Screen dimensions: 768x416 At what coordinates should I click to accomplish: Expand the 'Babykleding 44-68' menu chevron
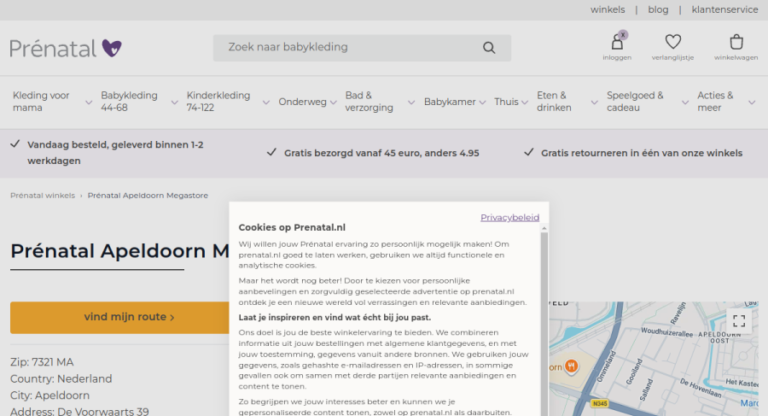(x=174, y=102)
